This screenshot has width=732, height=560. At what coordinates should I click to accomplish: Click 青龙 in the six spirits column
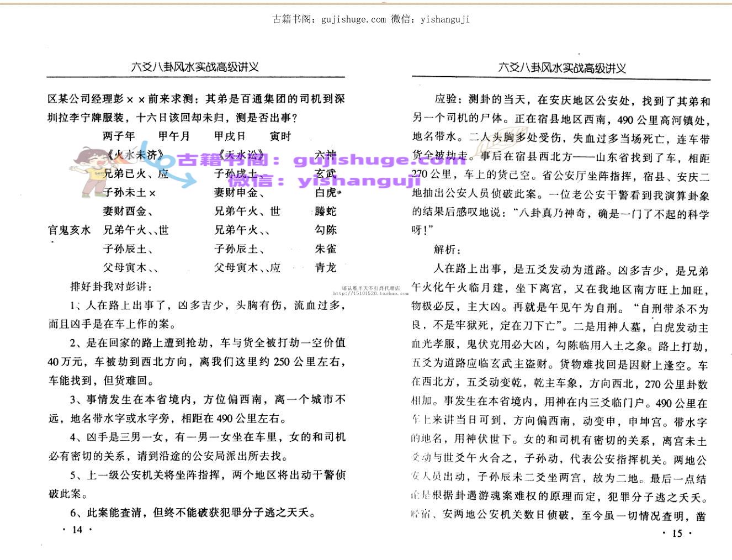pos(325,268)
